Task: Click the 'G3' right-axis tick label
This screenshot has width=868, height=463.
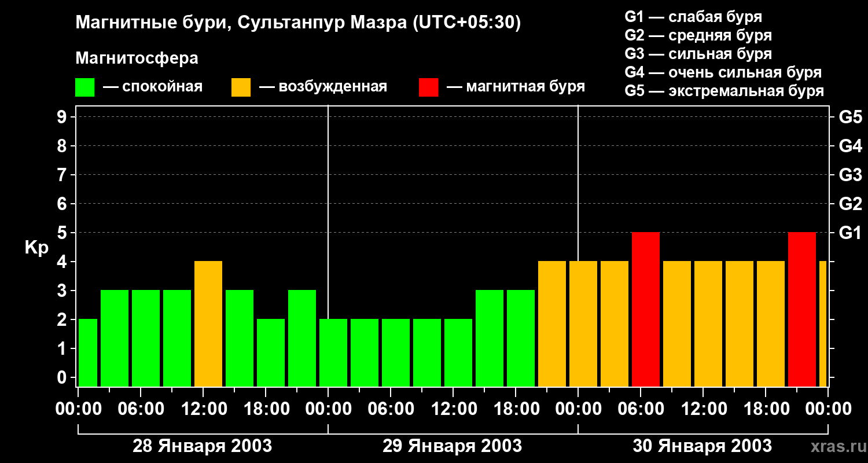Action: [850, 175]
